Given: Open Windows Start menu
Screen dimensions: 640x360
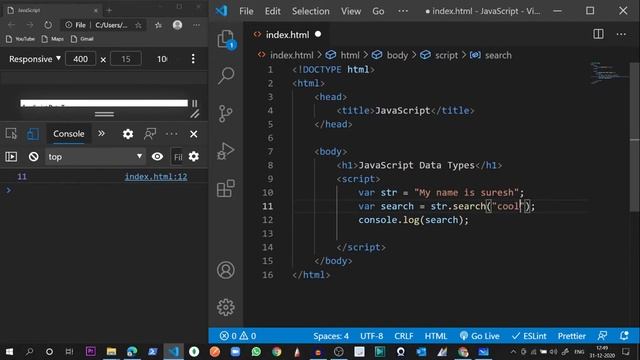Looking at the screenshot, I should click(x=9, y=351).
